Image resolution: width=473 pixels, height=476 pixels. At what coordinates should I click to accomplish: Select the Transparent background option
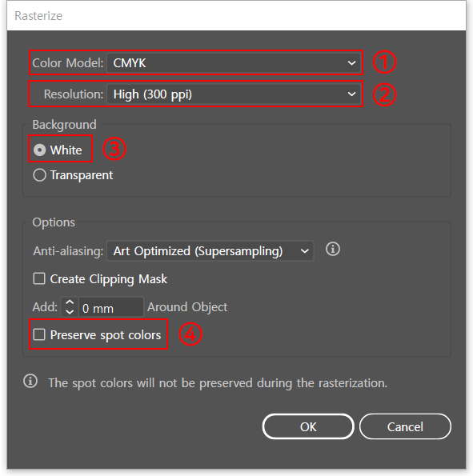pos(39,175)
